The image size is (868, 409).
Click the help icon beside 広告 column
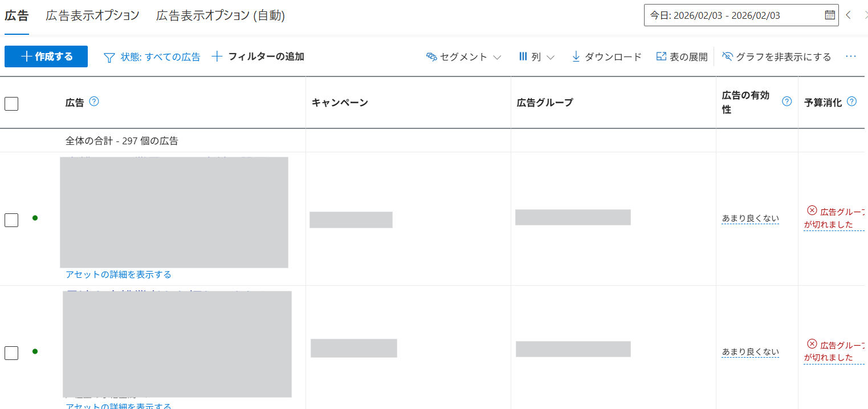95,102
